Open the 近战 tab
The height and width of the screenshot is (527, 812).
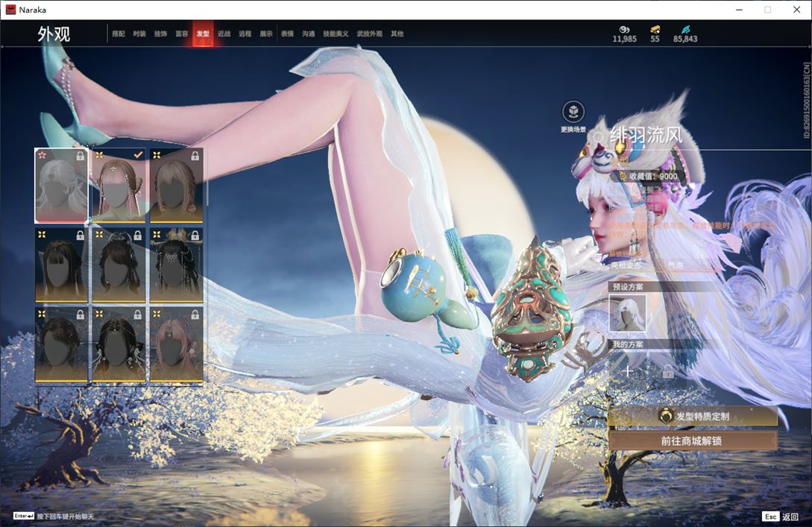click(224, 34)
